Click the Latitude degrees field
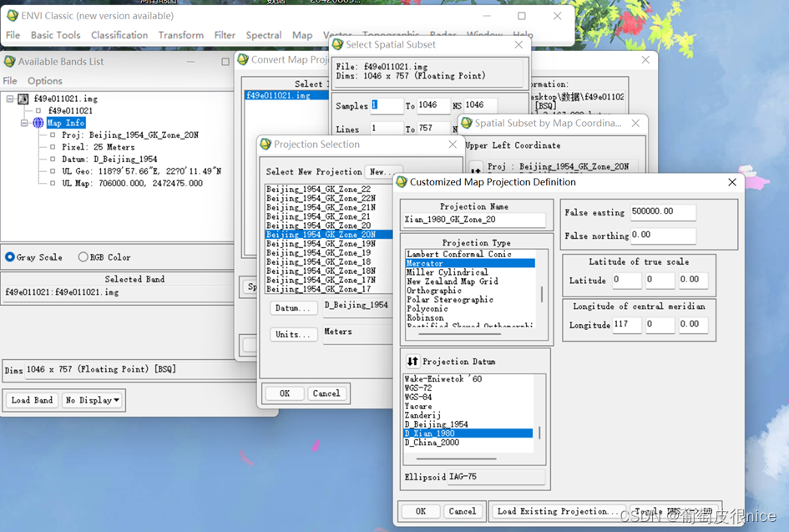 point(626,279)
